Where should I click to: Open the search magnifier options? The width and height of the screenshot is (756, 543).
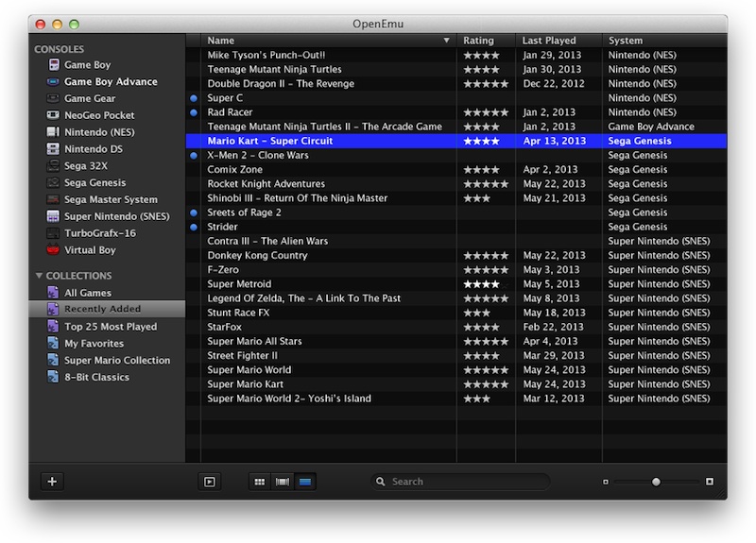tap(381, 482)
